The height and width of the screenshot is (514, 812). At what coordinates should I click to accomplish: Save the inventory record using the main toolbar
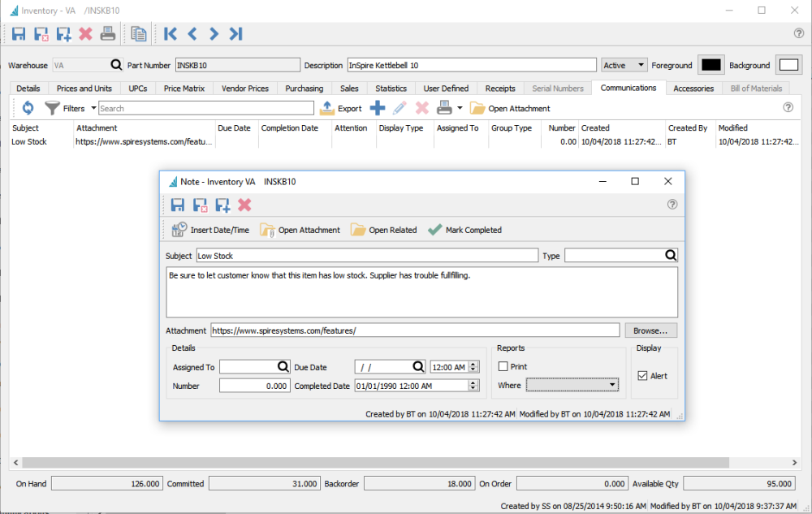pos(19,34)
